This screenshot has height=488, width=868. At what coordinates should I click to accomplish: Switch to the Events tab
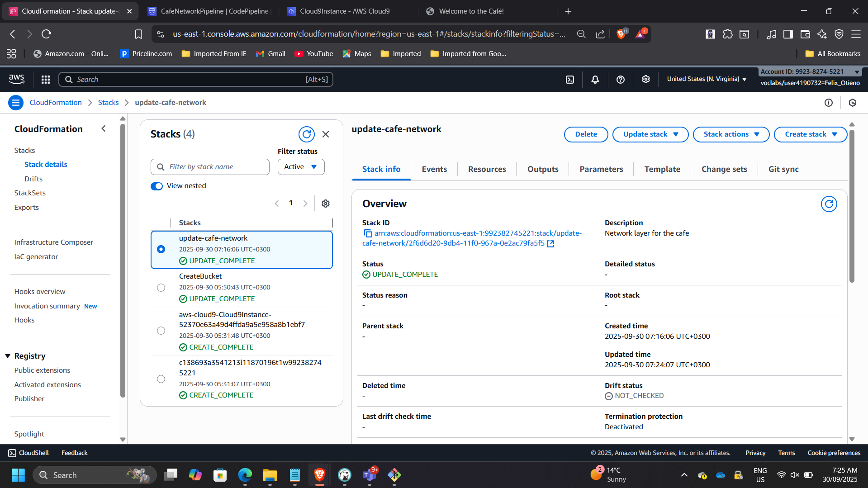tap(434, 169)
